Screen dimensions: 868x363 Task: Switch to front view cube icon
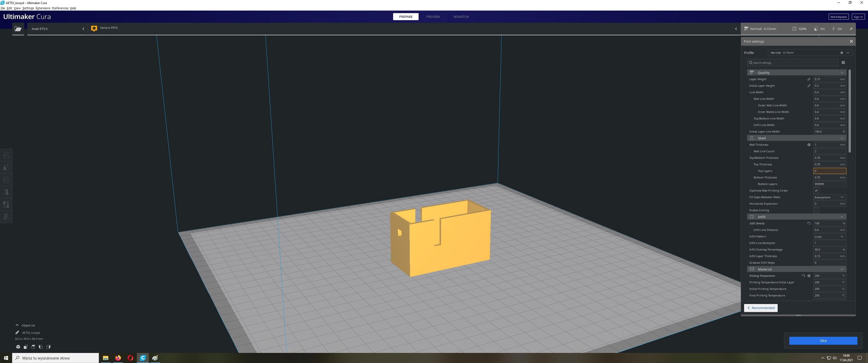[26, 347]
